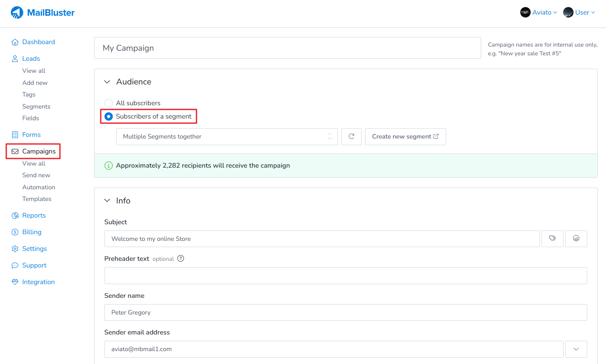This screenshot has height=364, width=606.
Task: Click the Integration diamond icon
Action: click(15, 282)
